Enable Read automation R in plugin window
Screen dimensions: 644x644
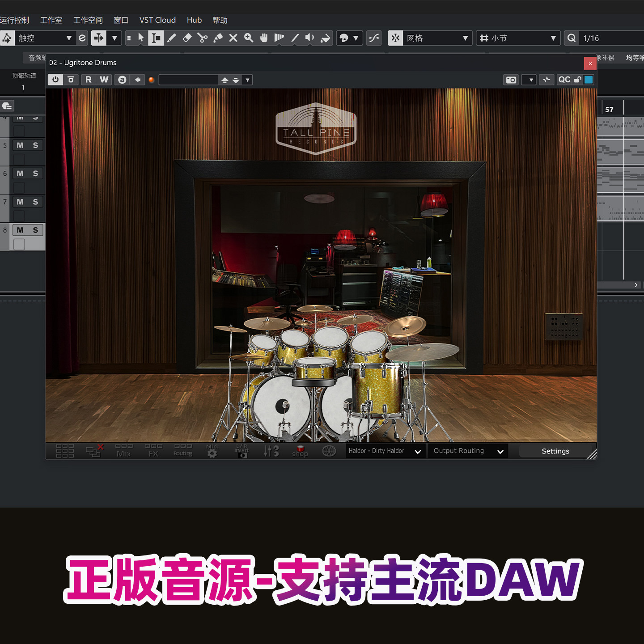88,80
